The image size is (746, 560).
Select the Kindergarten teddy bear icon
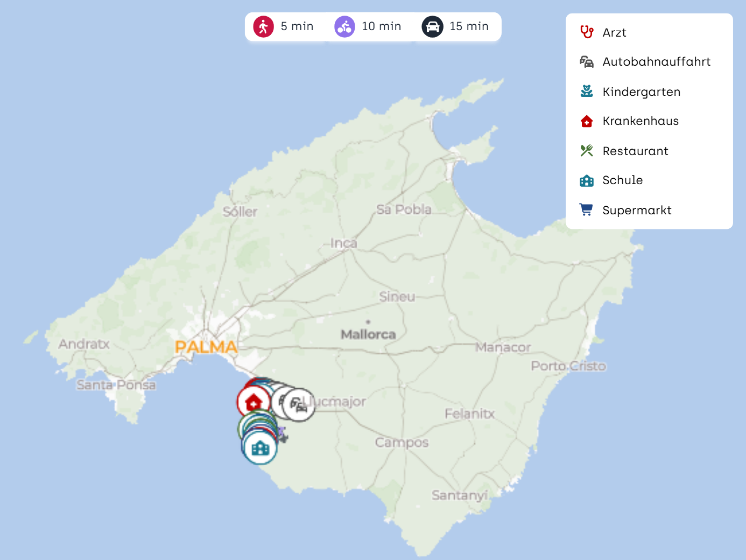(x=587, y=92)
